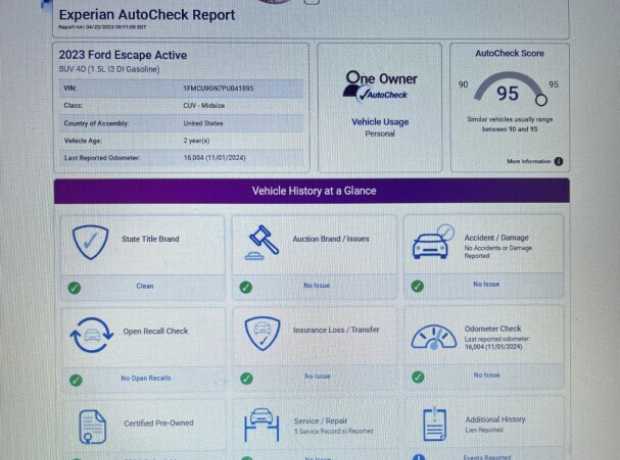Click the Country of Assembly value United States
The height and width of the screenshot is (460, 620).
[203, 123]
